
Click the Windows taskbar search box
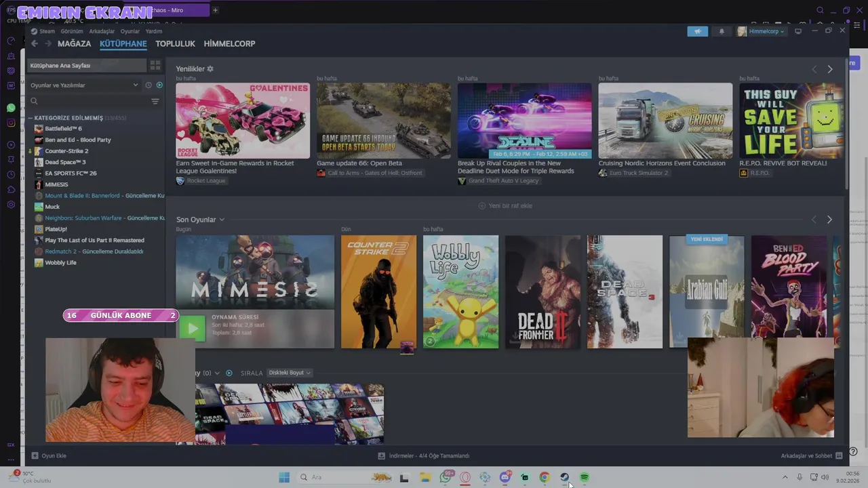345,477
